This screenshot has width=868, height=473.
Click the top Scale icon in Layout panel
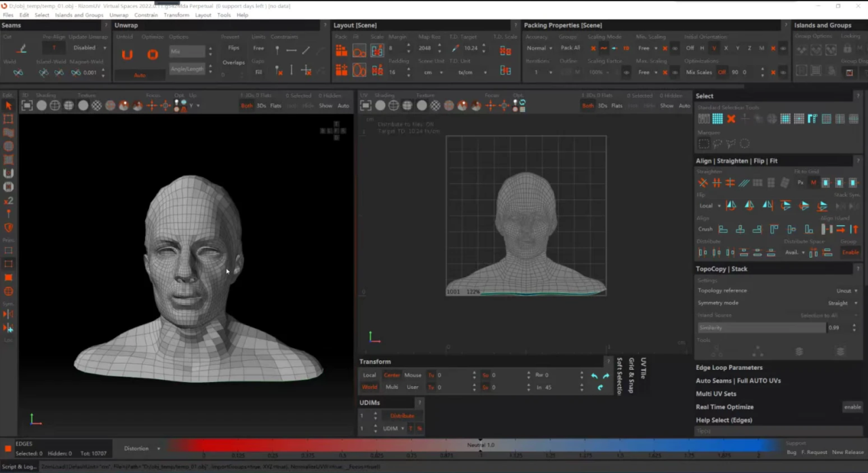(x=377, y=51)
